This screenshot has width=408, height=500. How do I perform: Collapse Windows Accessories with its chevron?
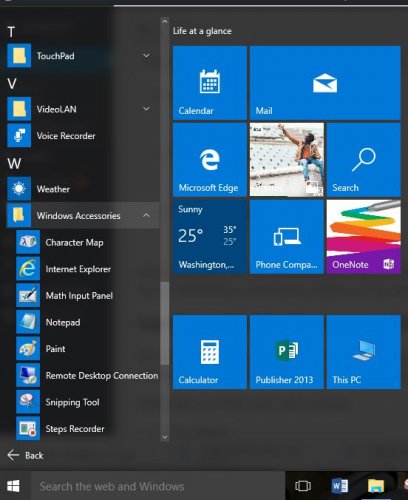(x=146, y=215)
